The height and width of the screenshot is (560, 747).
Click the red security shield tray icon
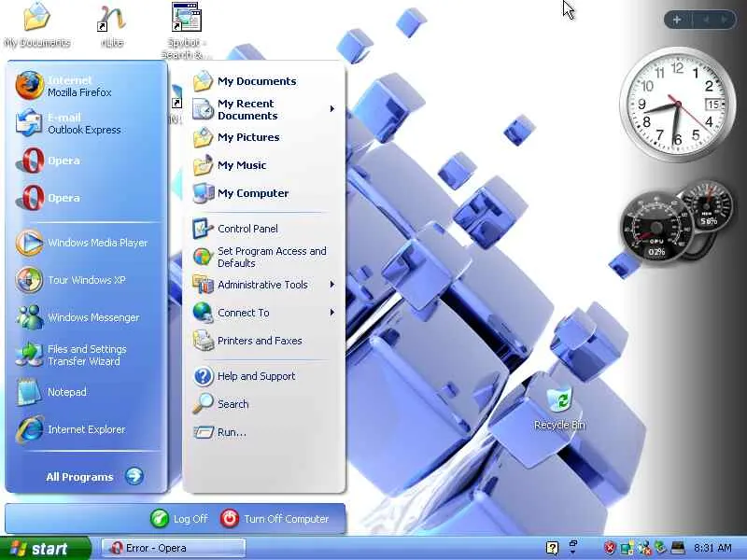tap(610, 548)
